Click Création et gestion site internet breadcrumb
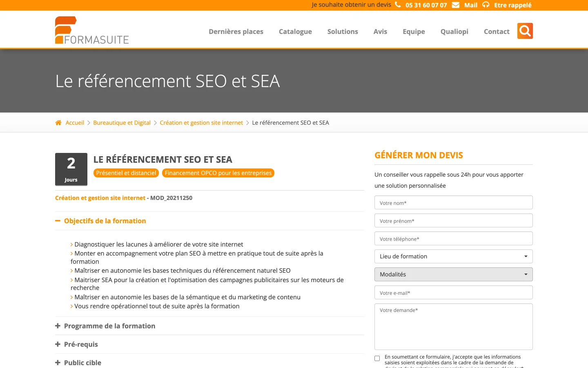The width and height of the screenshot is (588, 368). (201, 123)
